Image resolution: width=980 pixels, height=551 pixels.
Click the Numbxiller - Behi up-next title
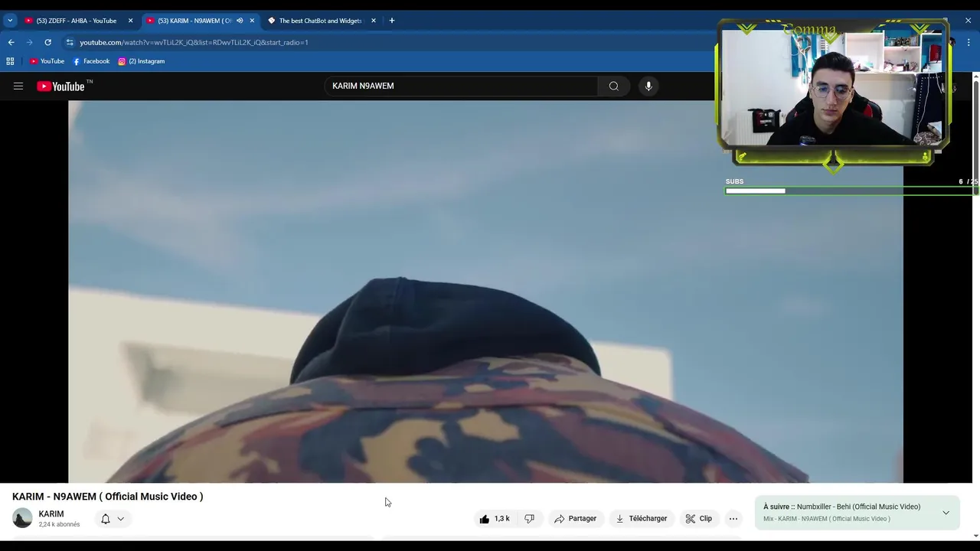click(858, 507)
